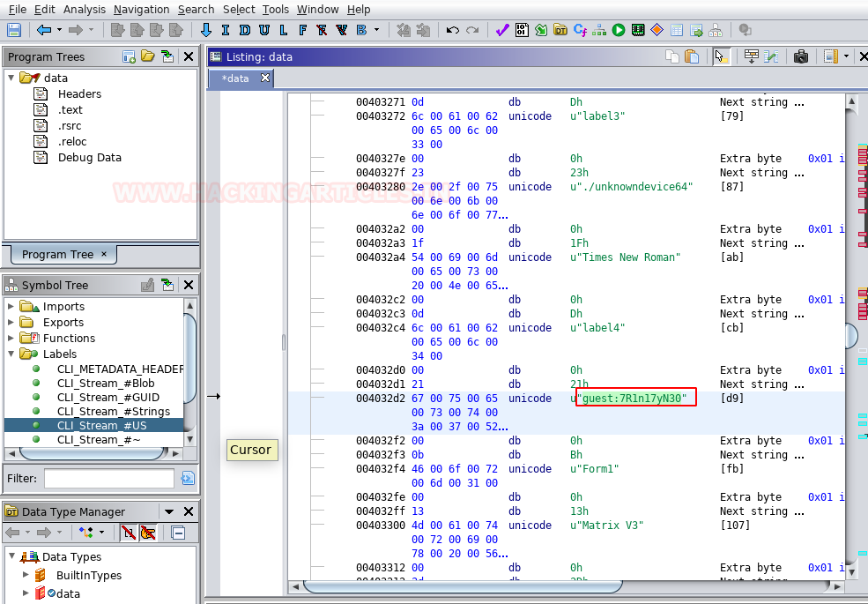This screenshot has height=604, width=868.
Task: Expand the Imports folder in Symbol Tree
Action: [x=11, y=306]
